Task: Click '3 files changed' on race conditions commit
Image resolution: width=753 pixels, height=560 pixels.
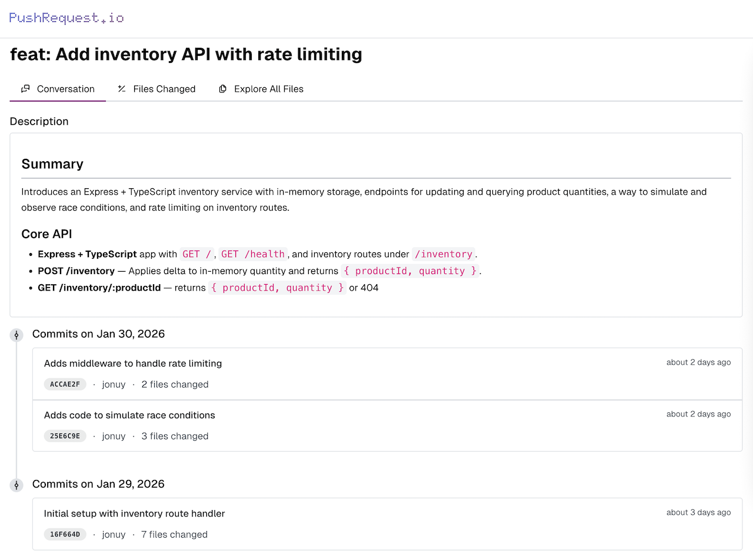Action: point(175,436)
